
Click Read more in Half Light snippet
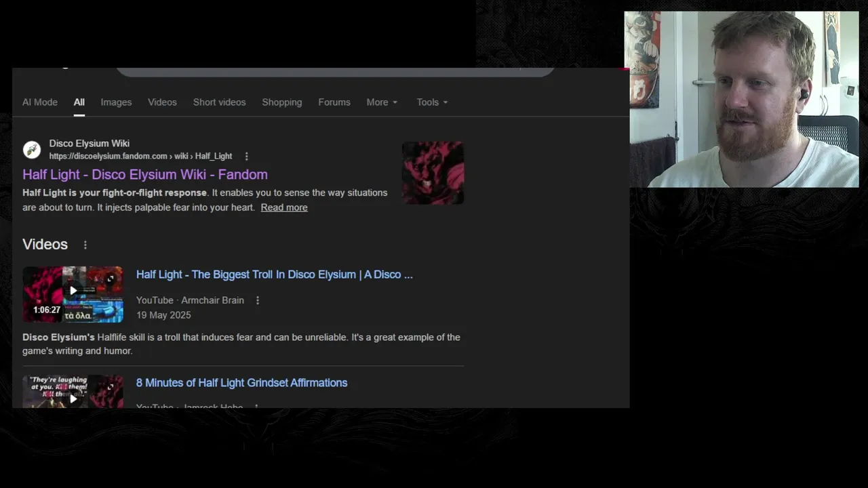pos(284,207)
